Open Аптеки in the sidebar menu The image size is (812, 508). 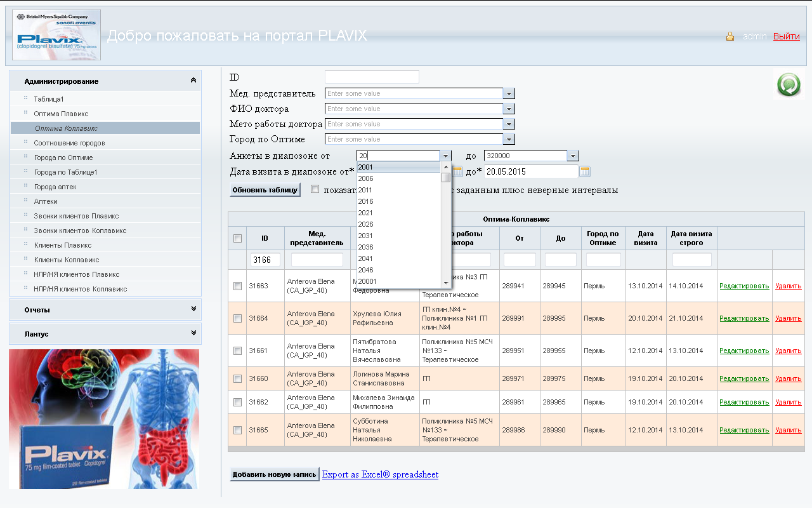tap(46, 201)
